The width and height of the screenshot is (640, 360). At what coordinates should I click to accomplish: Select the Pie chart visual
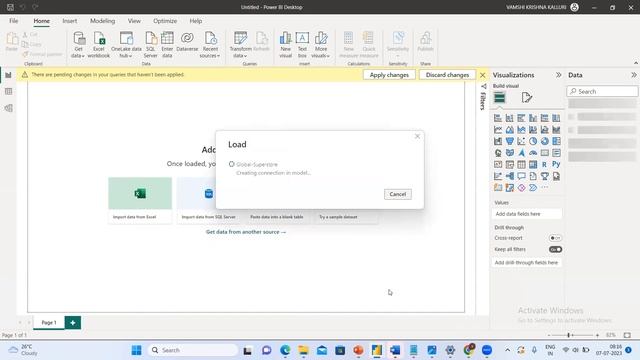[533, 141]
